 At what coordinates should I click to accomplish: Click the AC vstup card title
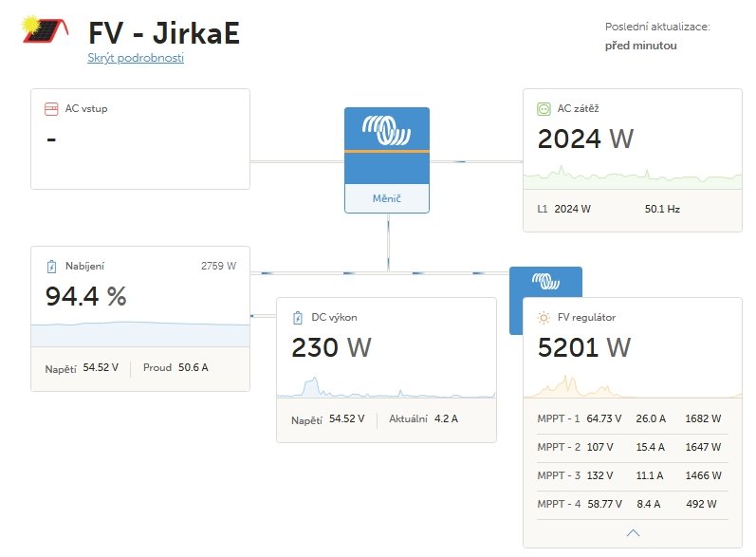click(86, 108)
